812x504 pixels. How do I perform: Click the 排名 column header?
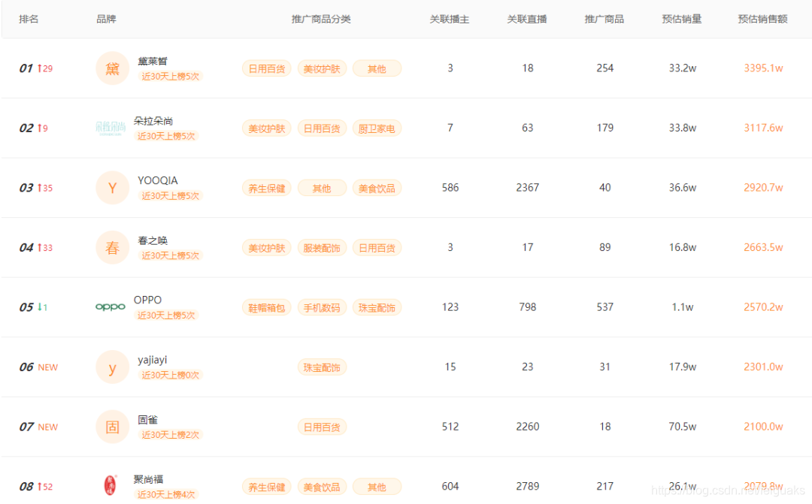pos(29,19)
